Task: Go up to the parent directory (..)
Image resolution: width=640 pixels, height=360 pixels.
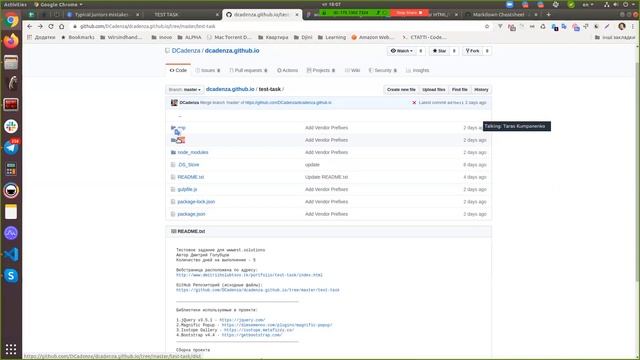Action: point(180,116)
